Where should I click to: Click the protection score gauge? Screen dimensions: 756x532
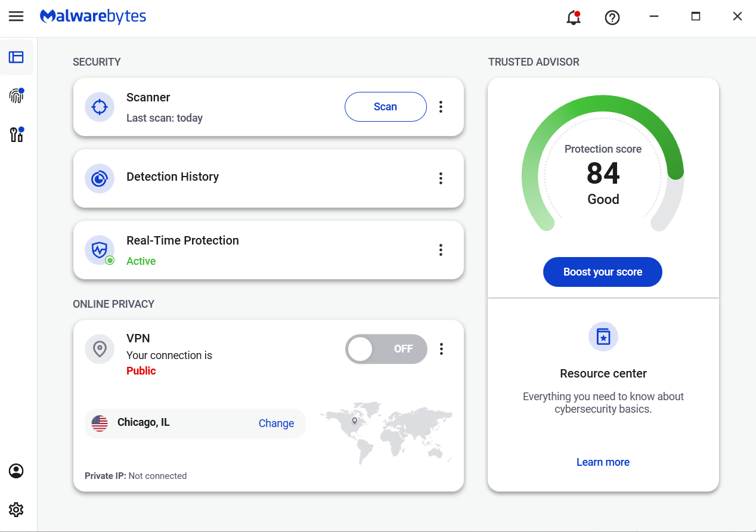(x=603, y=164)
